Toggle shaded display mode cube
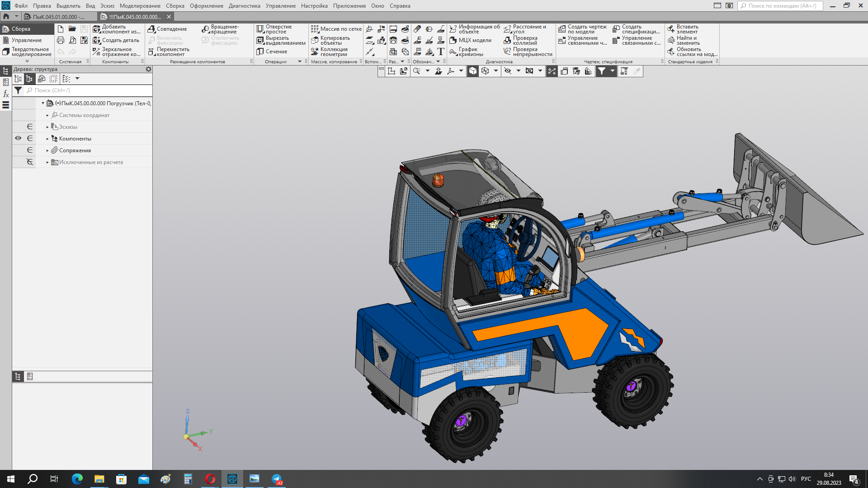 (x=473, y=71)
